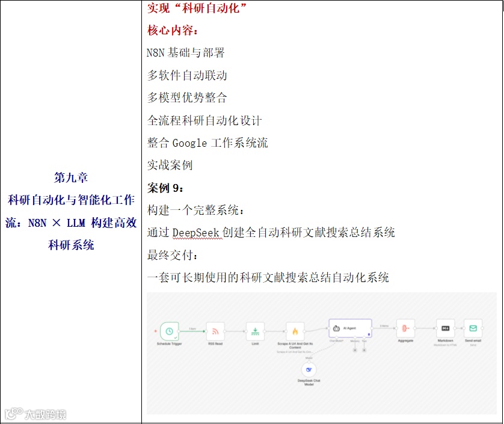Viewport: 504px width, 424px height.
Task: Open the RSS Read node
Action: tap(215, 331)
